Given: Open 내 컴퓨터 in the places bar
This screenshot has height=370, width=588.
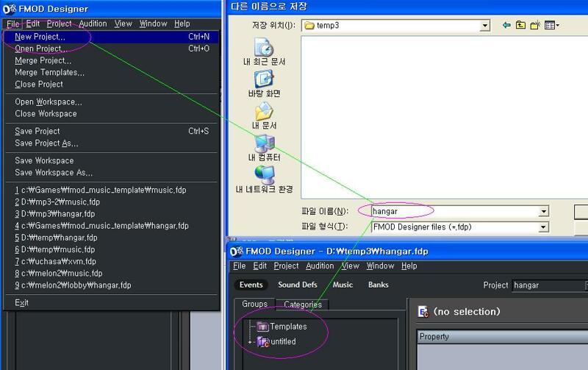Looking at the screenshot, I should 264,147.
